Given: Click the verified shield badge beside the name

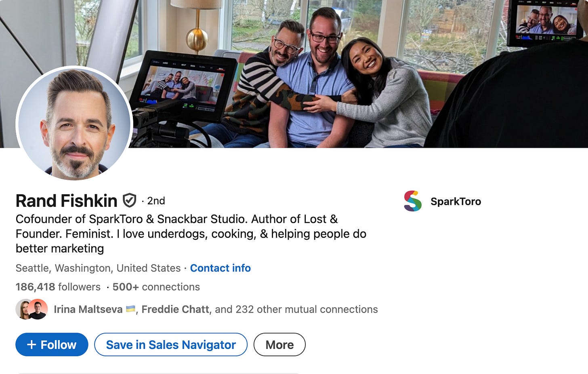Looking at the screenshot, I should click(x=130, y=200).
